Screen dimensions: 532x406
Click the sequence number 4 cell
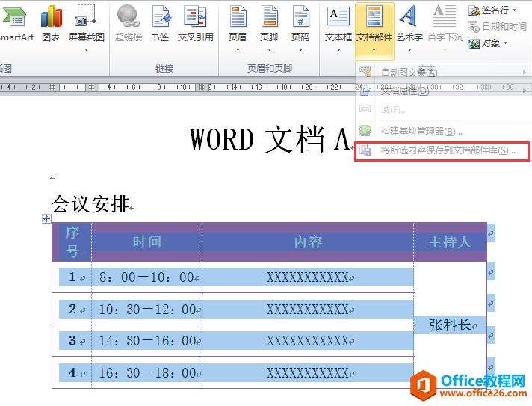(x=72, y=373)
